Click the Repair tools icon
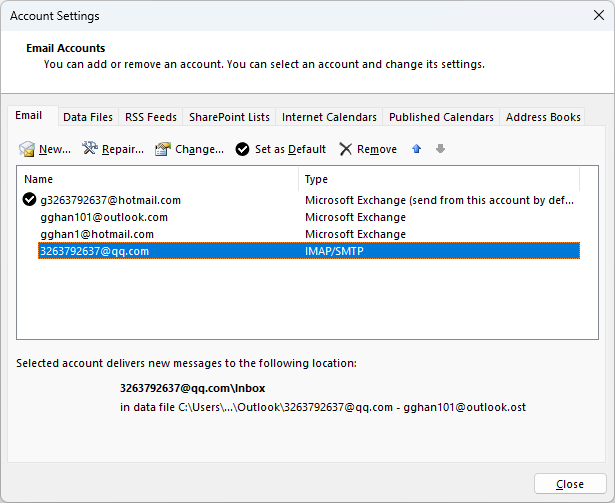The width and height of the screenshot is (615, 503). tap(90, 149)
